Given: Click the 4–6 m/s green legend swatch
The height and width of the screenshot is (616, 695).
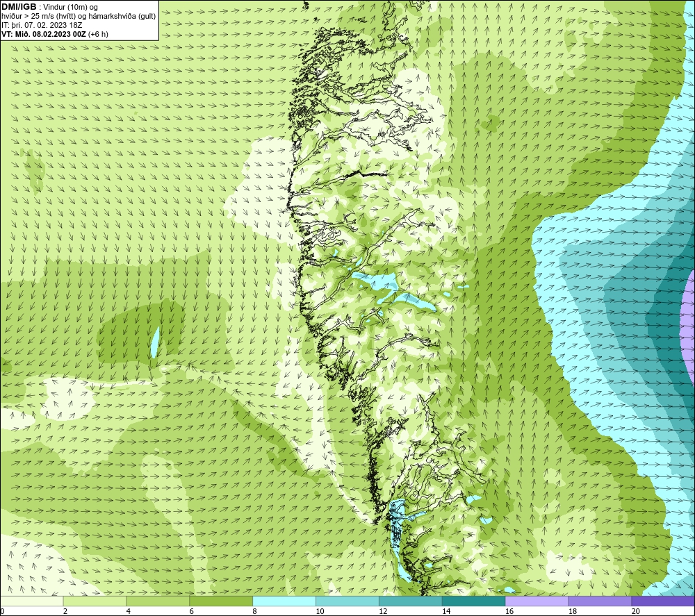Looking at the screenshot, I should point(158,601).
